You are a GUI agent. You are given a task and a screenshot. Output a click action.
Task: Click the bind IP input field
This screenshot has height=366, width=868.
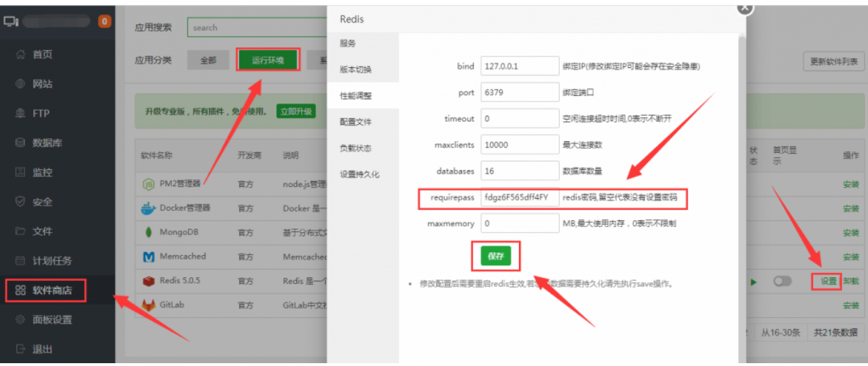pos(520,66)
